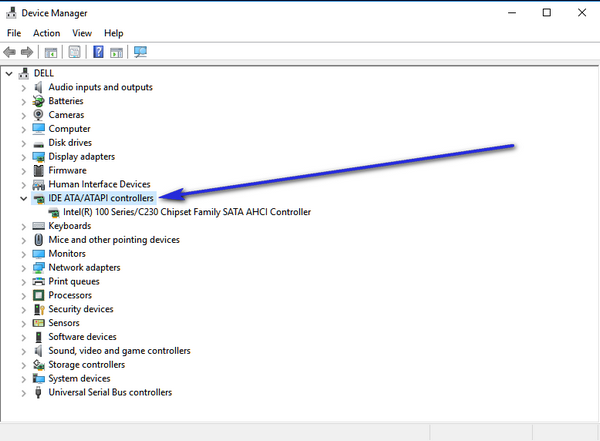Viewport: 600px width, 441px height.
Task: Click the Security devices key icon
Action: tap(39, 309)
